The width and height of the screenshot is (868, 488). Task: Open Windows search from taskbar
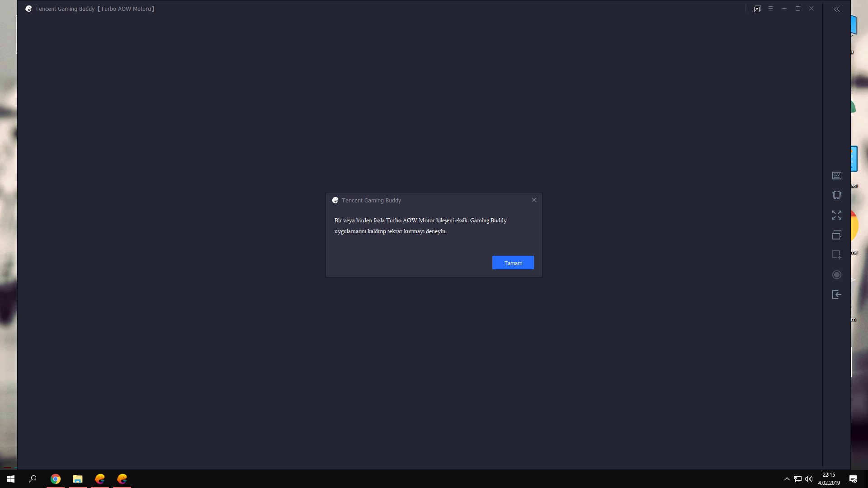pos(33,479)
